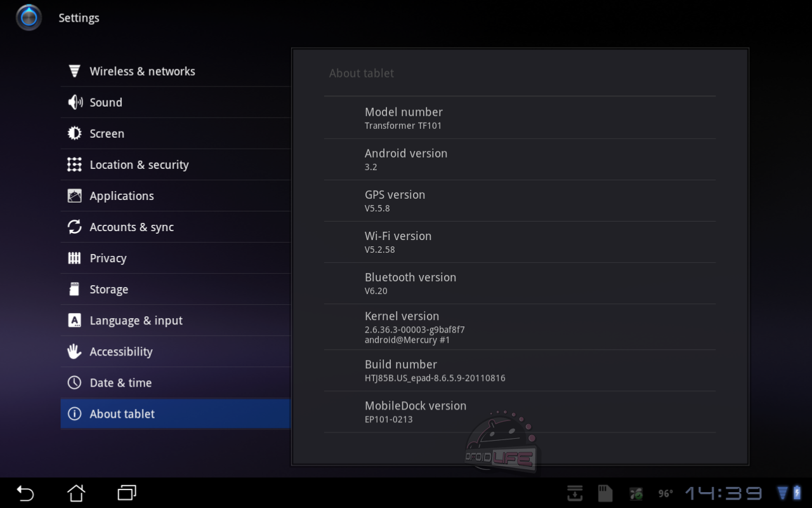Open Storage settings

[176, 290]
